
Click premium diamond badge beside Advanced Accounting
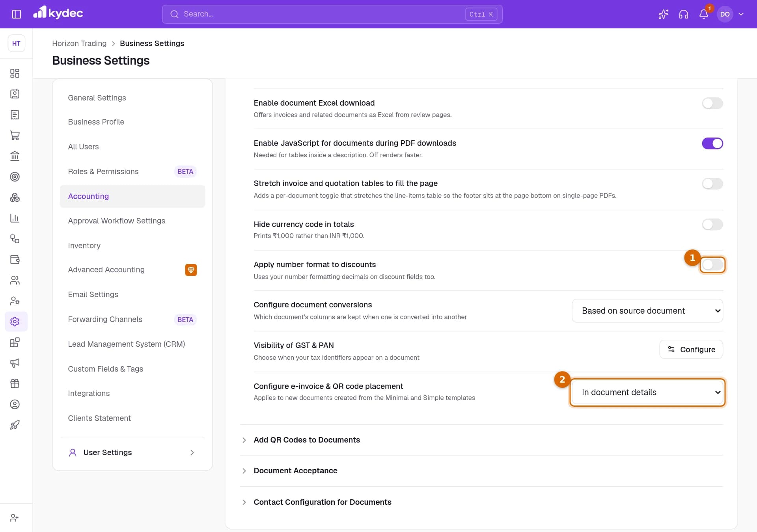click(x=191, y=270)
